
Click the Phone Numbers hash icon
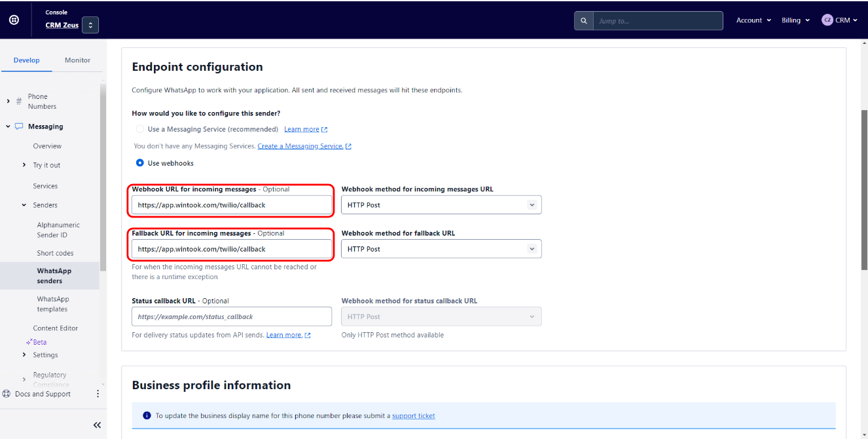[x=18, y=102]
